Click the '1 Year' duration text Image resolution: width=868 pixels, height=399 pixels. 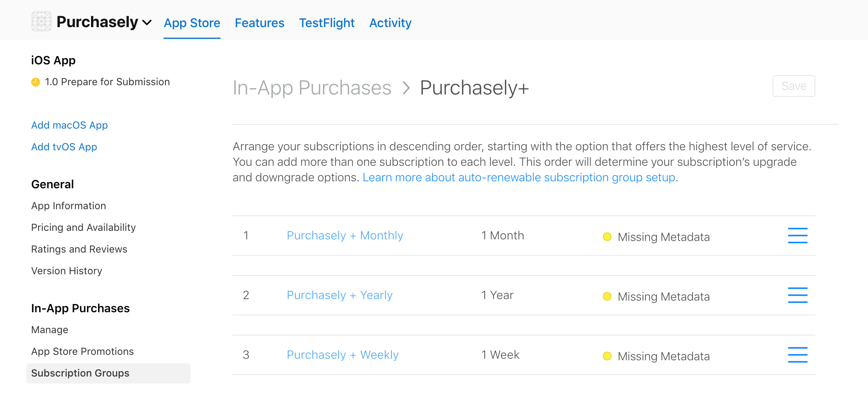(497, 295)
